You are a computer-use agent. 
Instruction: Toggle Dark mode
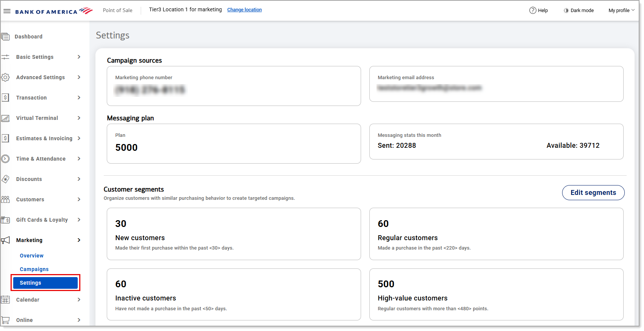(579, 11)
